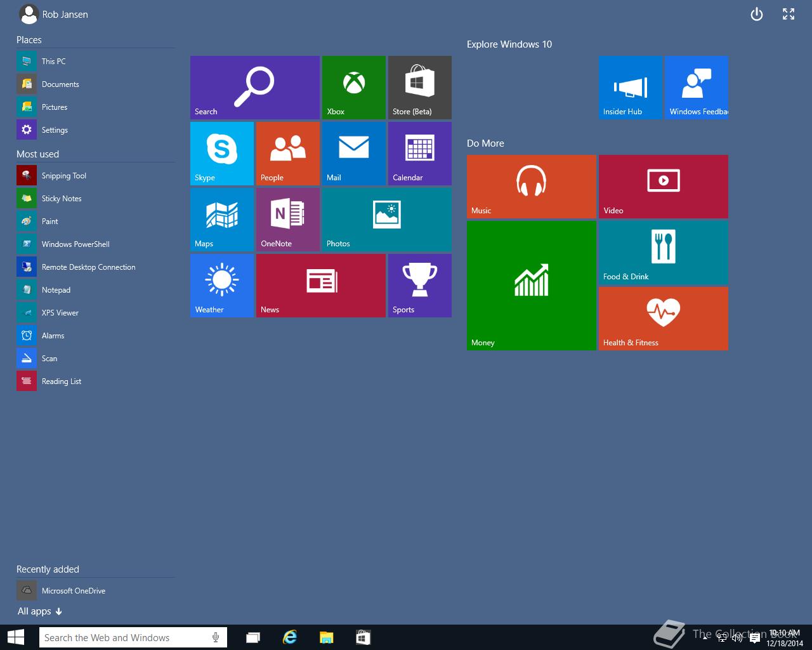The height and width of the screenshot is (650, 812).
Task: Open the Windows Feedback tile
Action: 697,88
